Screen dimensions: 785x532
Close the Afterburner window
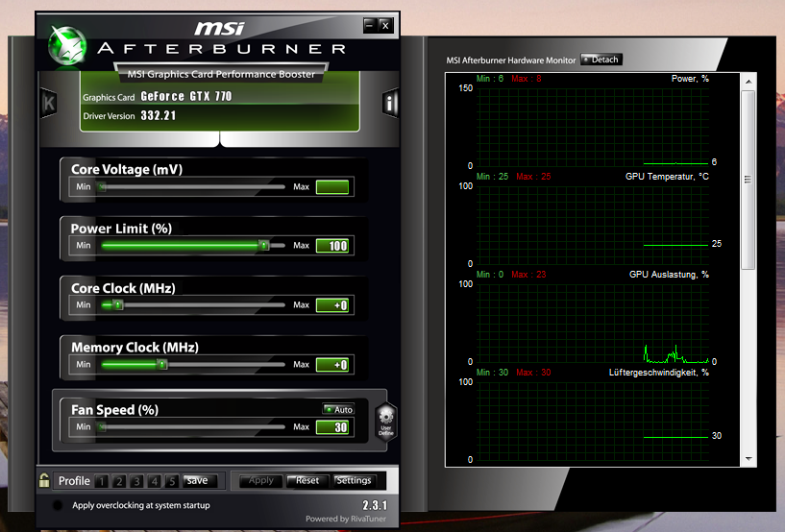(x=385, y=25)
